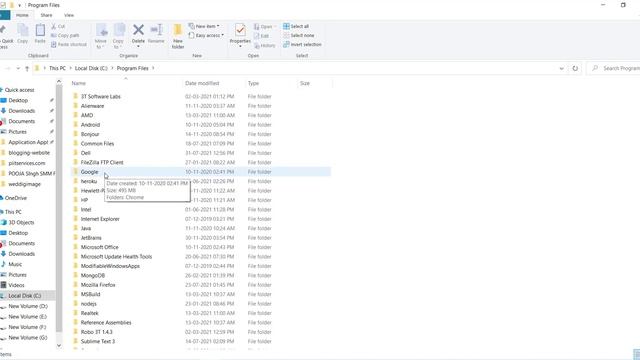Select the nodejs folder row
The width and height of the screenshot is (640, 360).
(x=200, y=304)
